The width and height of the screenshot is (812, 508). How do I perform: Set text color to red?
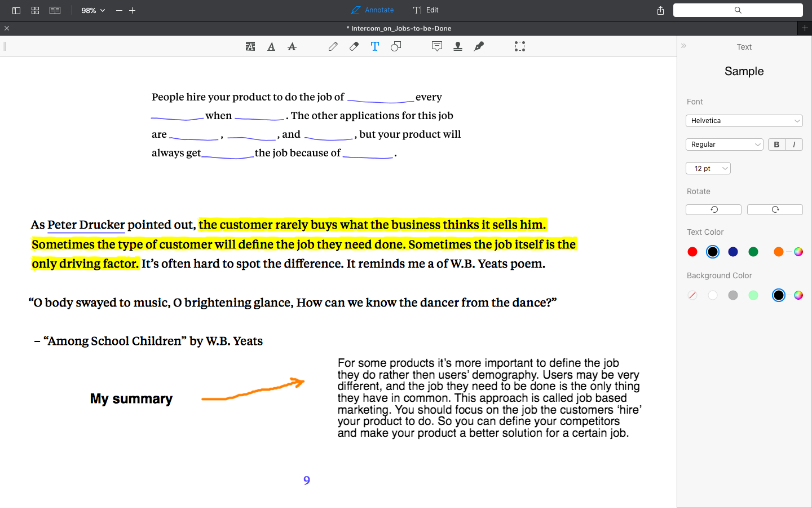(692, 252)
